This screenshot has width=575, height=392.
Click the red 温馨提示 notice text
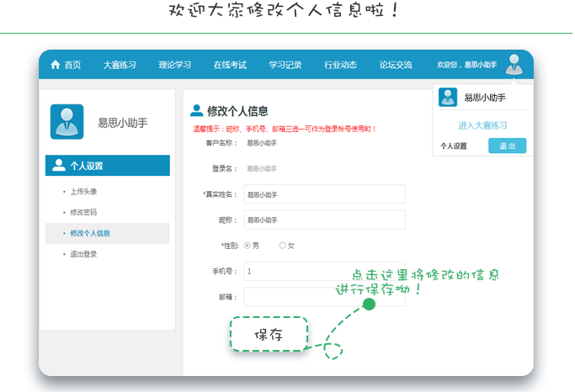tap(285, 129)
